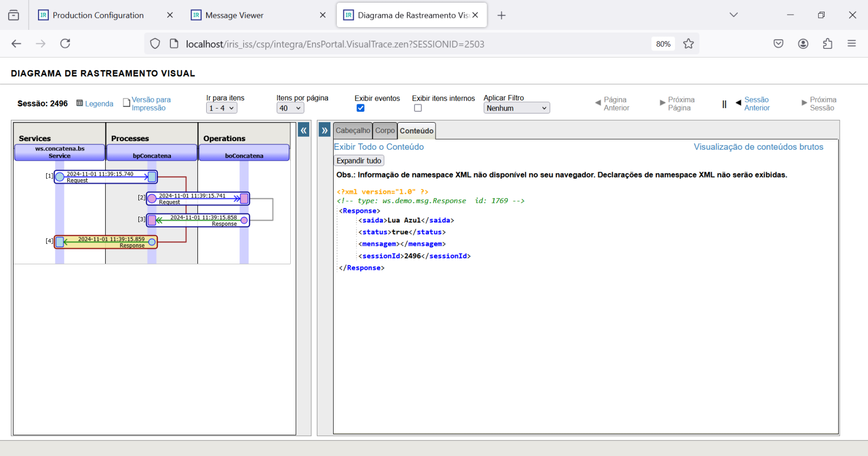Open the Ir para itens dropdown
This screenshot has height=456, width=868.
coord(221,108)
